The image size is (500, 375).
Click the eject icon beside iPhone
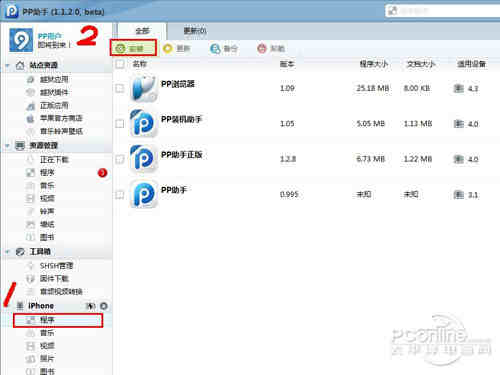pyautogui.click(x=104, y=306)
